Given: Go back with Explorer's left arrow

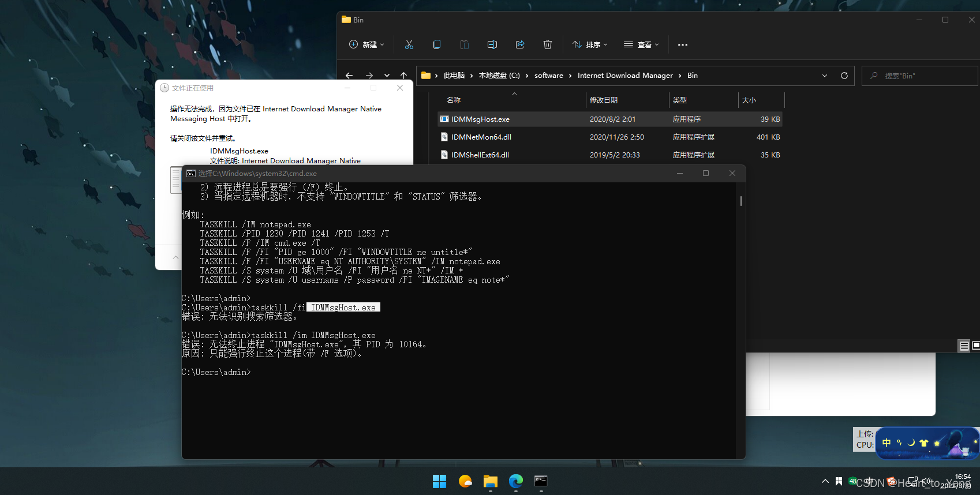Looking at the screenshot, I should 349,76.
